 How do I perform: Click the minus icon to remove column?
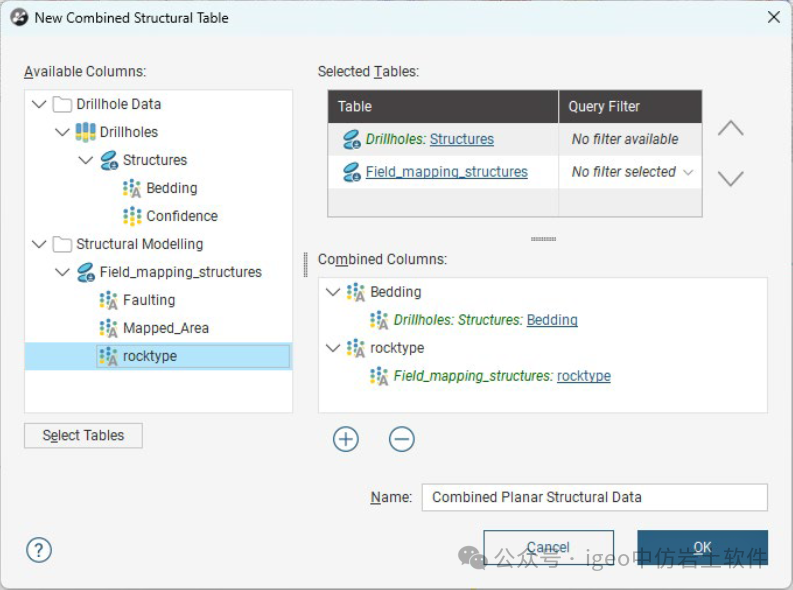pos(402,439)
